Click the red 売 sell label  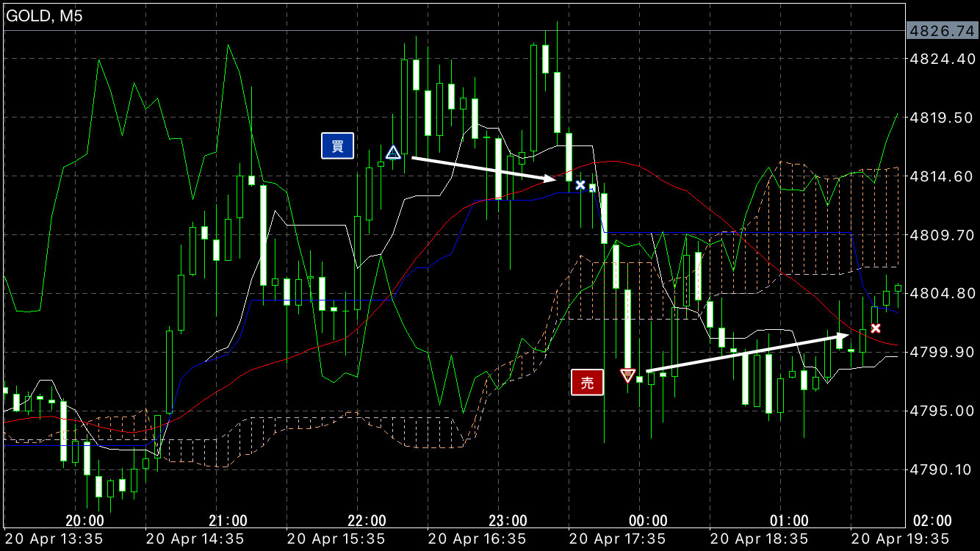click(587, 382)
